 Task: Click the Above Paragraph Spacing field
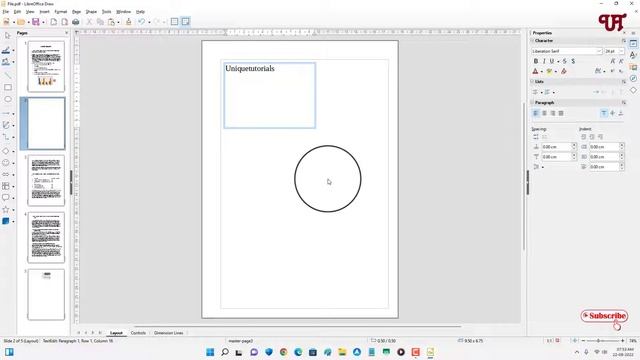(557, 147)
